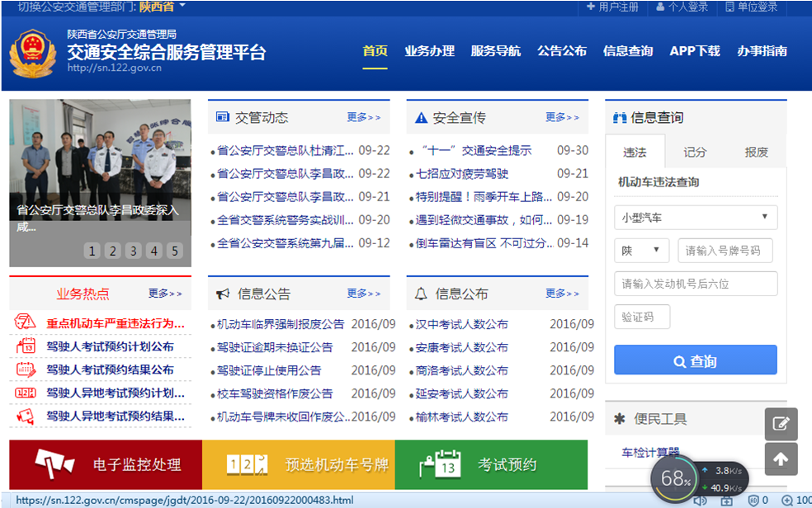Switch to the 记分 tab

coord(695,153)
